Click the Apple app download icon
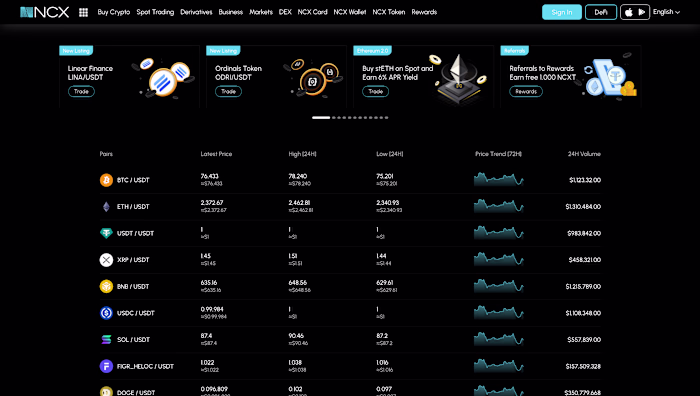The image size is (700, 396). [x=629, y=12]
